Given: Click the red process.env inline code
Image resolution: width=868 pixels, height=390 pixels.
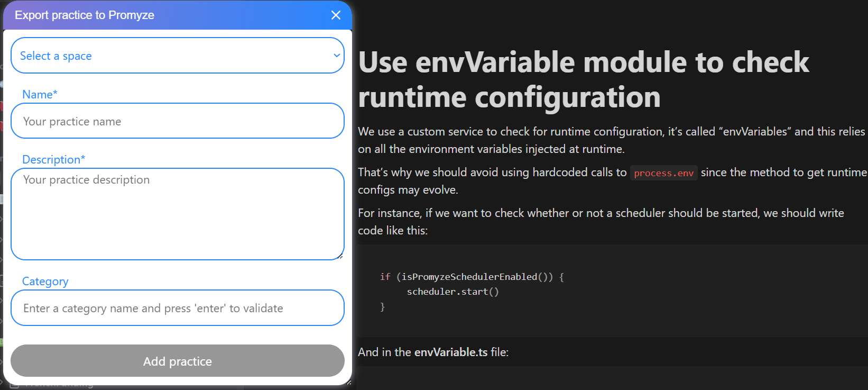Looking at the screenshot, I should (x=663, y=173).
